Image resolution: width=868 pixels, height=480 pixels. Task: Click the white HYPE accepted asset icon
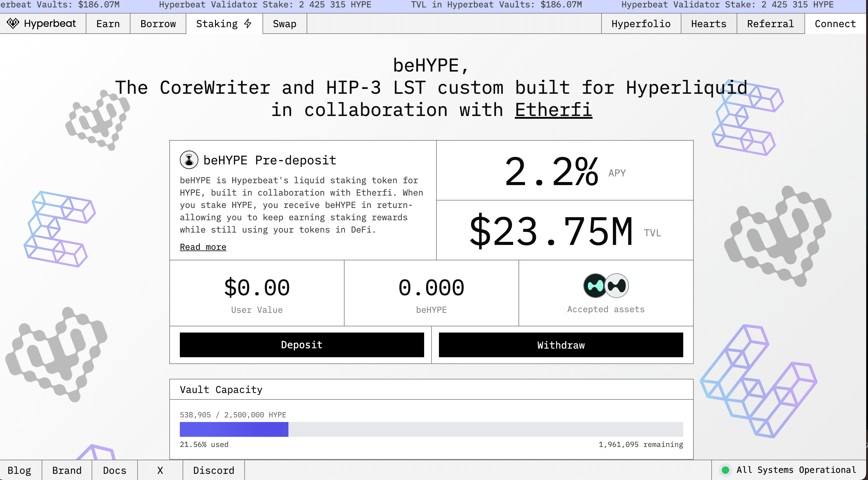pos(617,286)
